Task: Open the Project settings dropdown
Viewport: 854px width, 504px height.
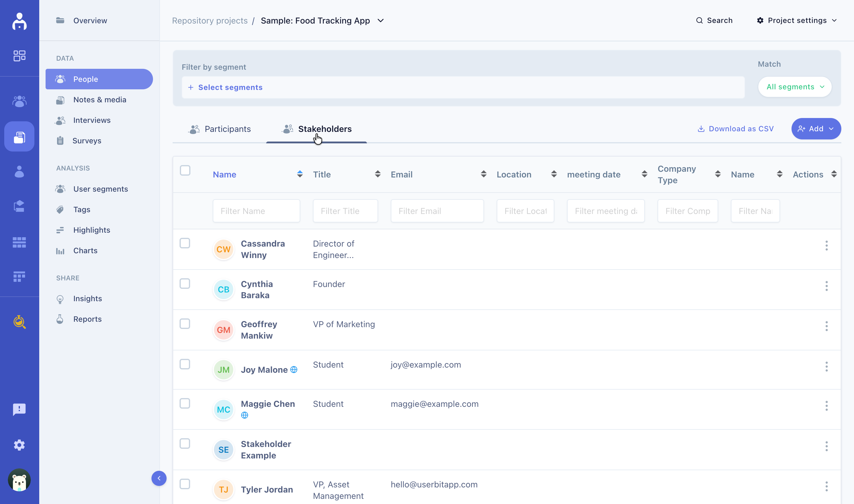Action: (797, 21)
